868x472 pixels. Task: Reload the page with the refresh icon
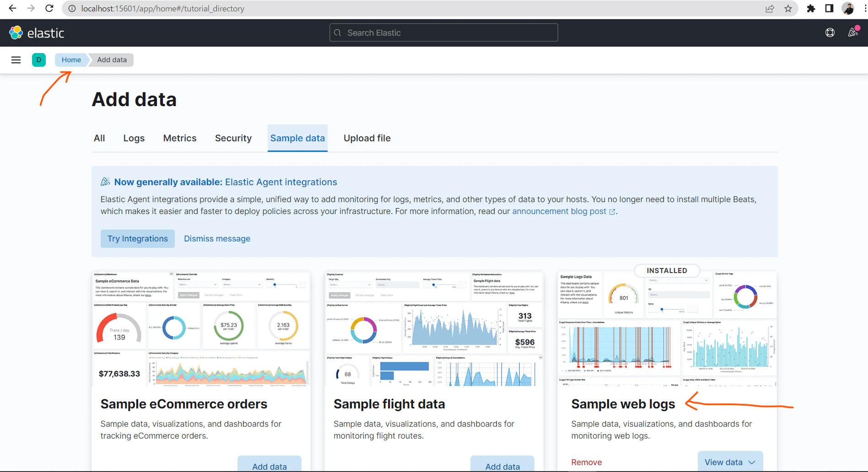click(49, 9)
